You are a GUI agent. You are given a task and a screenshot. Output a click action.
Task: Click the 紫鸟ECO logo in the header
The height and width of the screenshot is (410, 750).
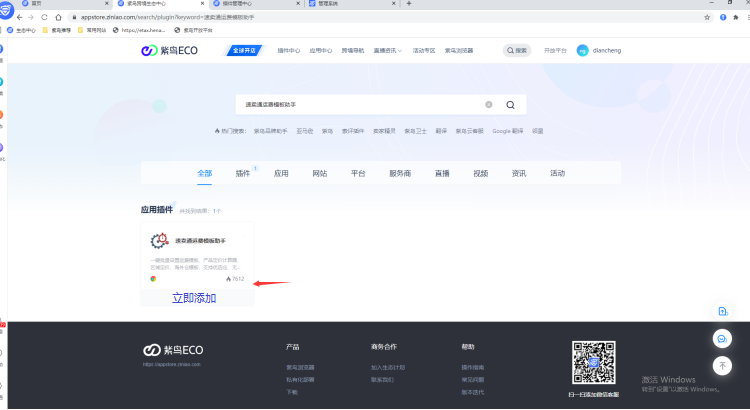click(x=169, y=50)
